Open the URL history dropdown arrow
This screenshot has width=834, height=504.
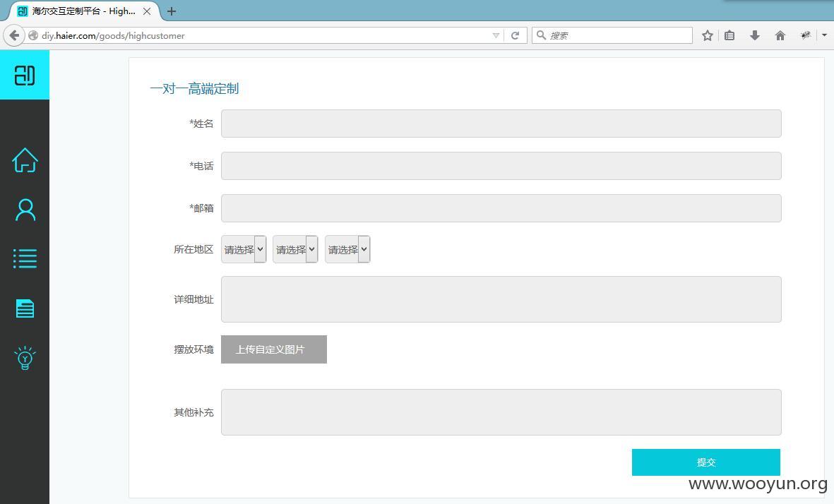[x=496, y=35]
